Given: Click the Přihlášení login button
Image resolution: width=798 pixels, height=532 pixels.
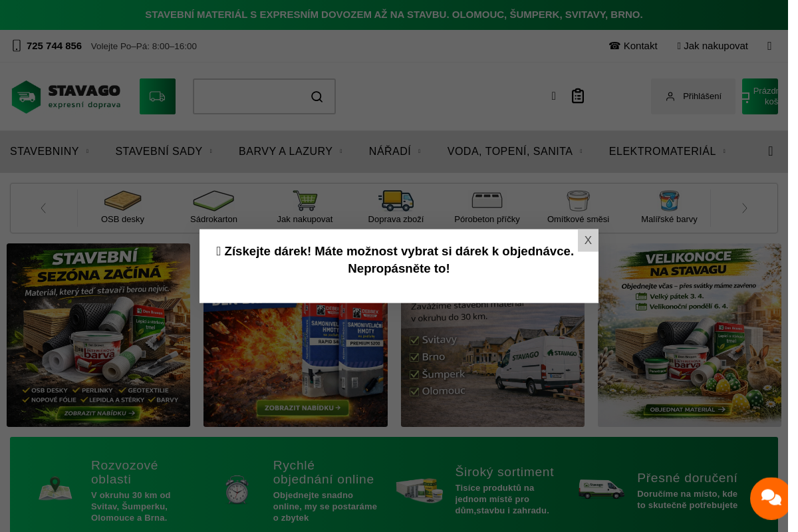Looking at the screenshot, I should click(x=694, y=96).
